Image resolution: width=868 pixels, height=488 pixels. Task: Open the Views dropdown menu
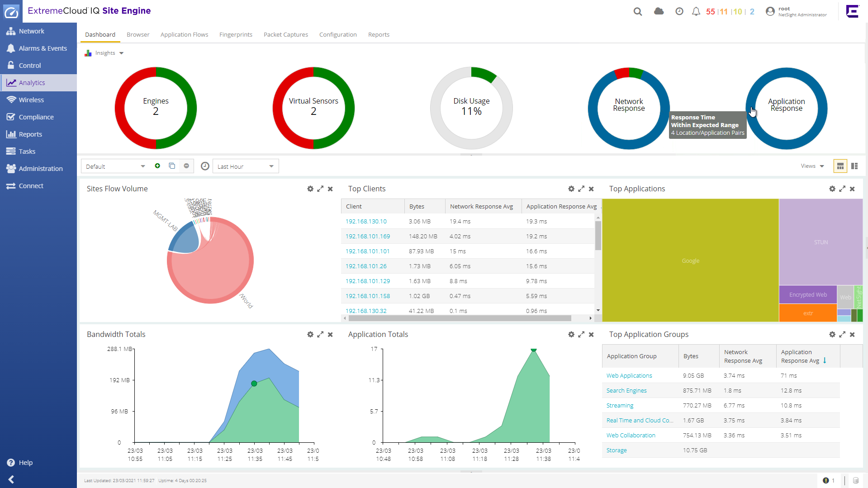(812, 166)
